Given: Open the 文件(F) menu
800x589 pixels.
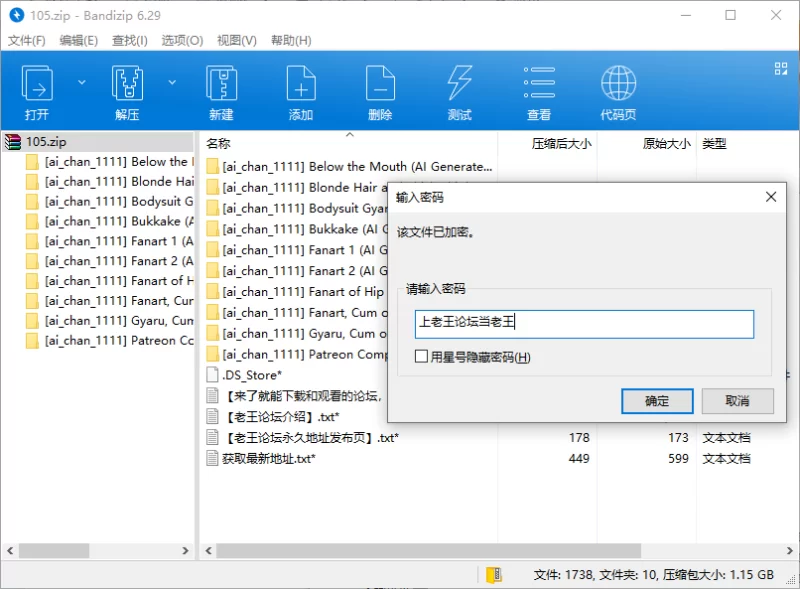Looking at the screenshot, I should pos(27,40).
